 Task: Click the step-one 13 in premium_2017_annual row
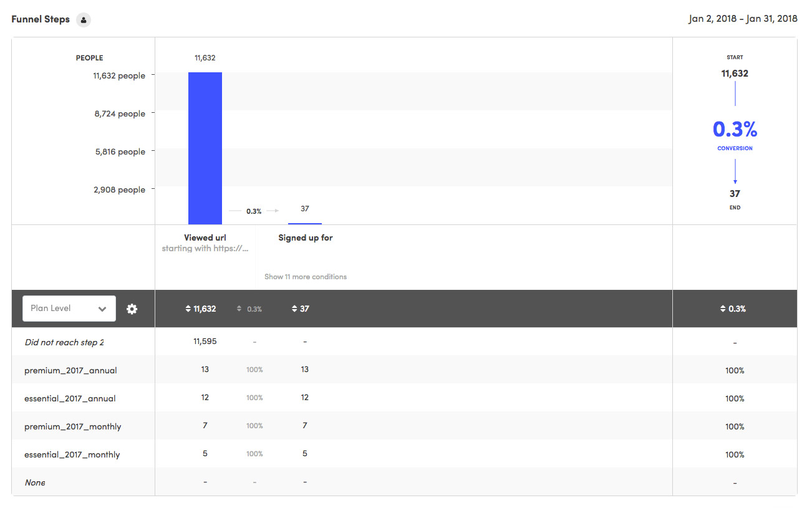pyautogui.click(x=205, y=370)
